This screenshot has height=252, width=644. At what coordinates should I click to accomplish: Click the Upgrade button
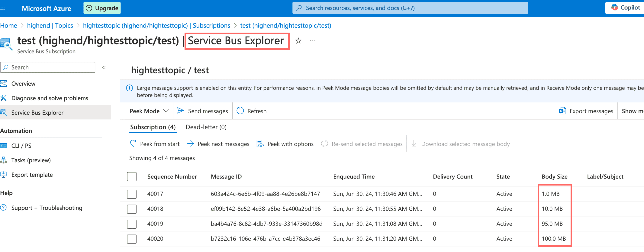102,8
